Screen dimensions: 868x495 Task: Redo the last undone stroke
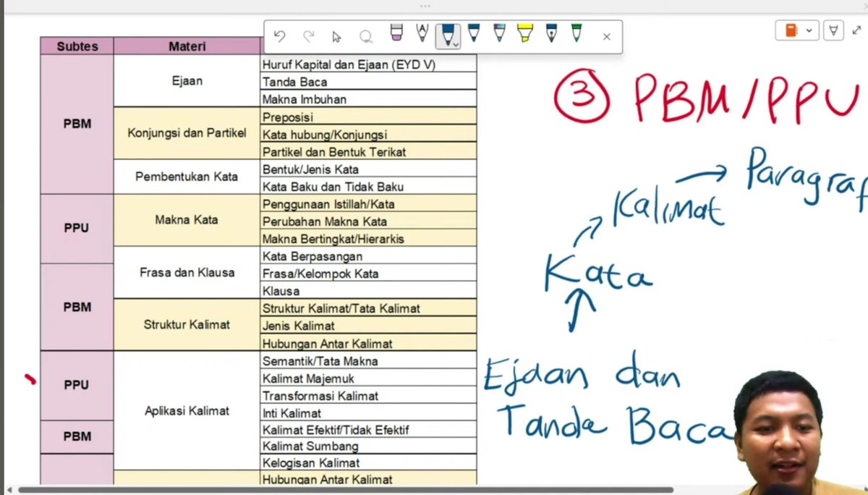tap(309, 36)
